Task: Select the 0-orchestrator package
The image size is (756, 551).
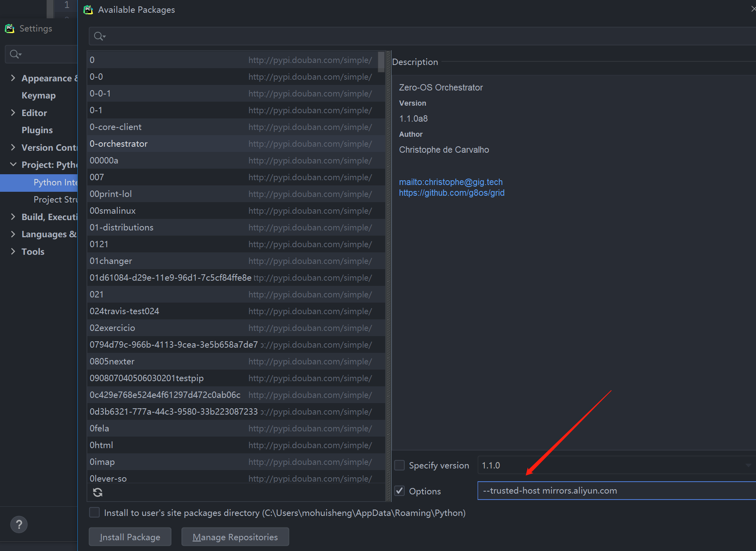Action: 236,144
